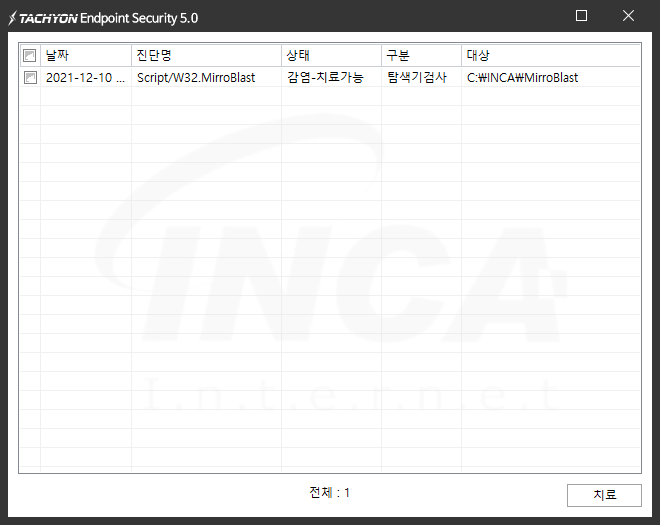Check the Script/W32.MirroBlast row checkbox
The image size is (660, 525).
pos(30,77)
